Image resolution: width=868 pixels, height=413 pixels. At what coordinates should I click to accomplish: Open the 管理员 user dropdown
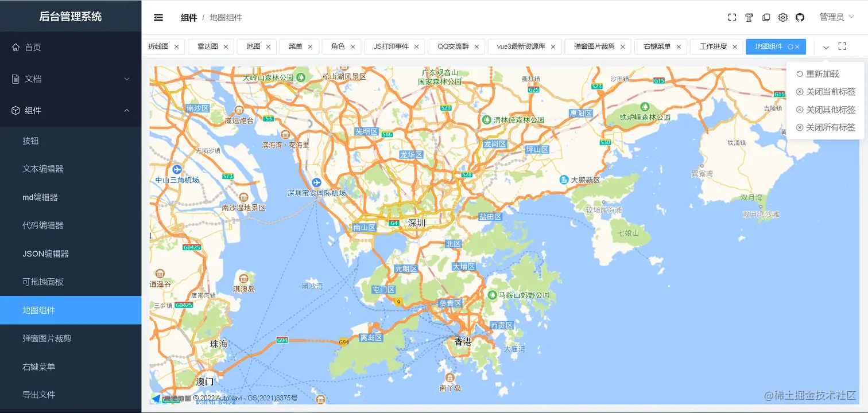836,17
